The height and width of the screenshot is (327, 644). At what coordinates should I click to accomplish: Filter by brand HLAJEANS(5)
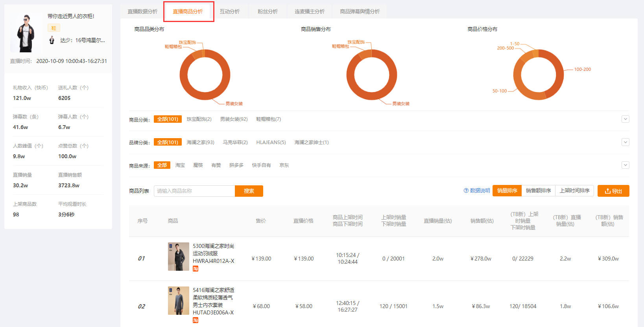[x=271, y=142]
